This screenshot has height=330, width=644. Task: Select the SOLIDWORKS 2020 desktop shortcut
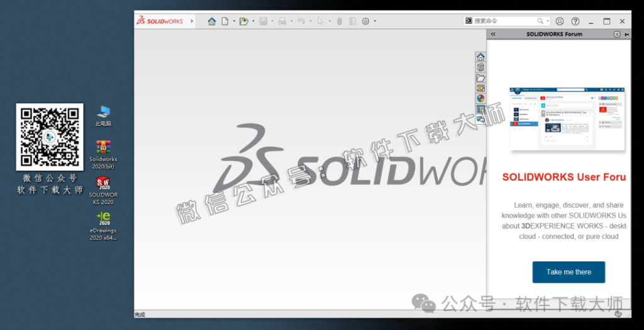click(104, 191)
